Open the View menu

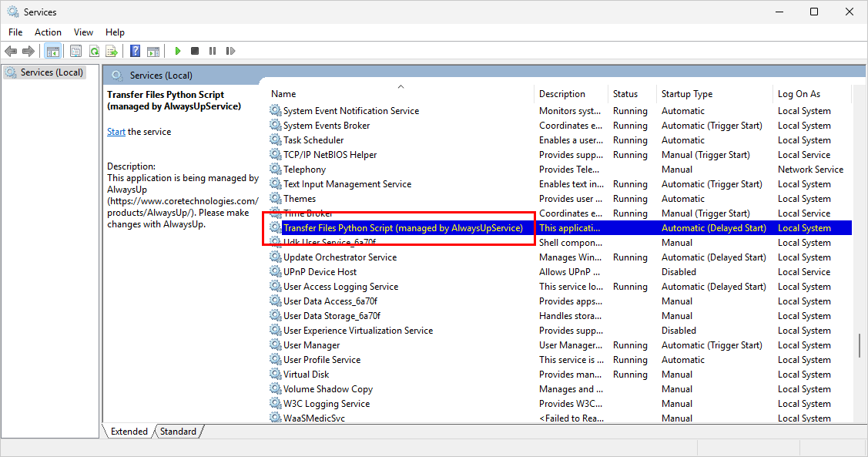[83, 32]
